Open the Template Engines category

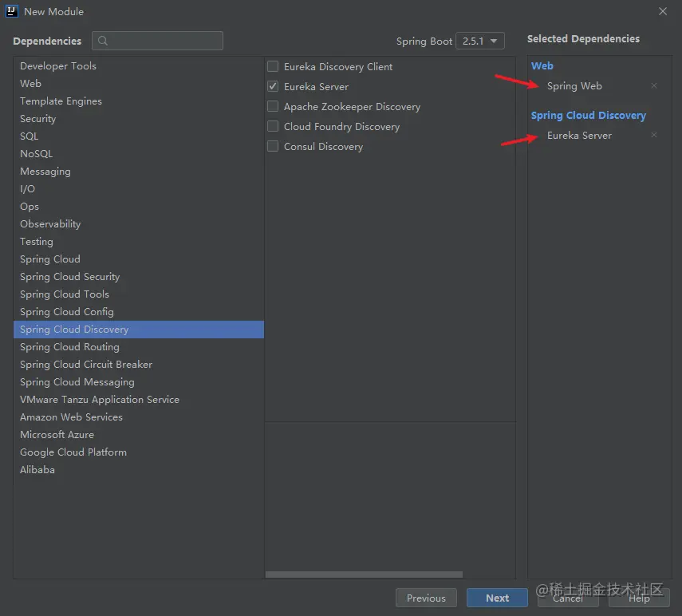(139, 101)
